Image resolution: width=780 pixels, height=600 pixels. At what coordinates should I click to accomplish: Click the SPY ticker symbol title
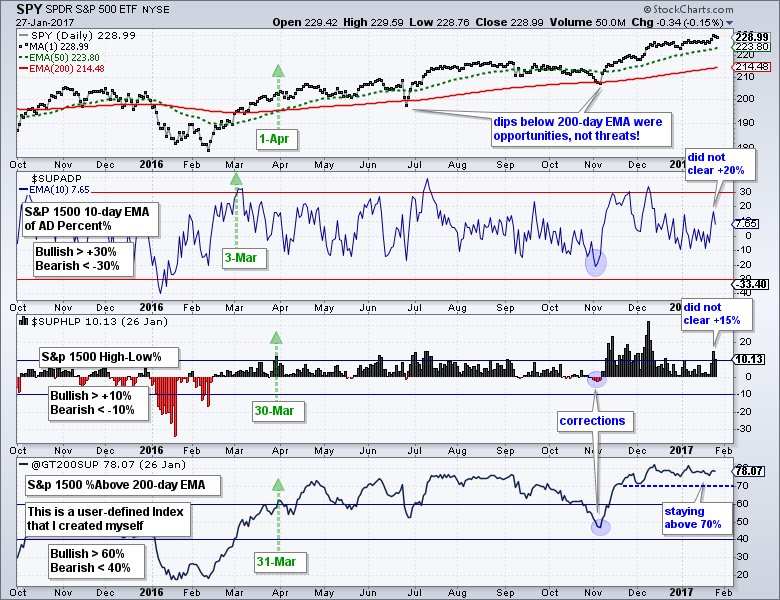27,9
